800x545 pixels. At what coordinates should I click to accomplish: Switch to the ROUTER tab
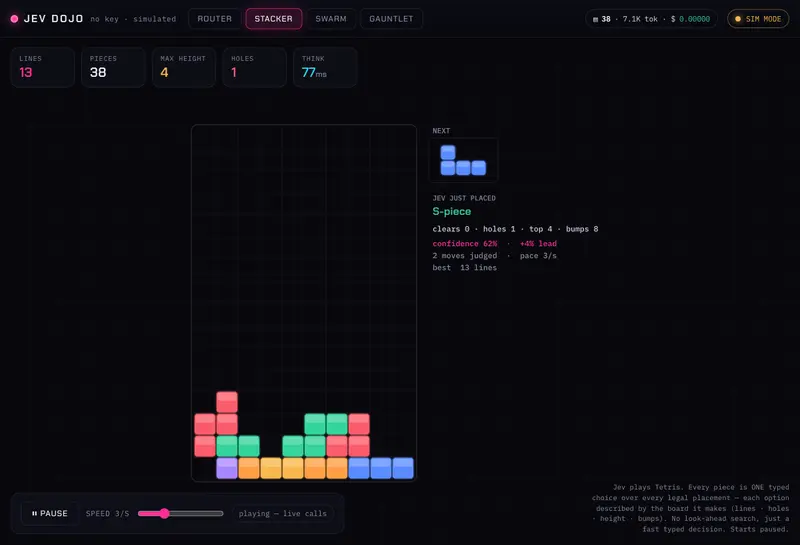214,19
